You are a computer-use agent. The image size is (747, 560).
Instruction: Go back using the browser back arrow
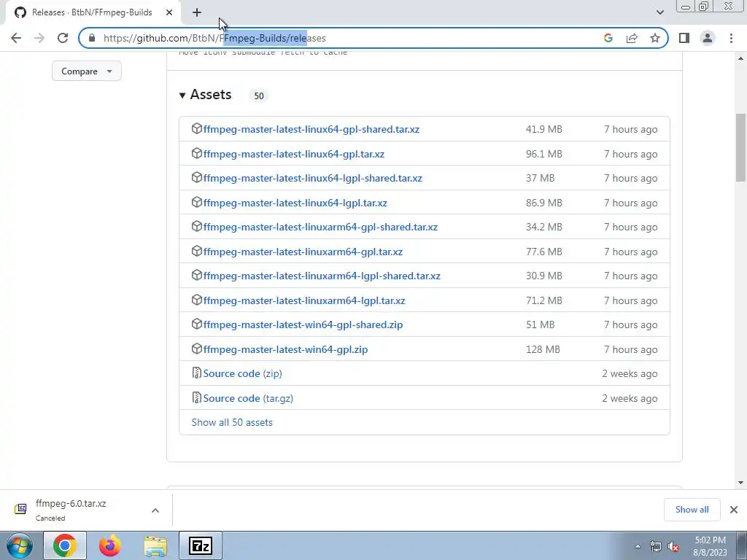16,38
